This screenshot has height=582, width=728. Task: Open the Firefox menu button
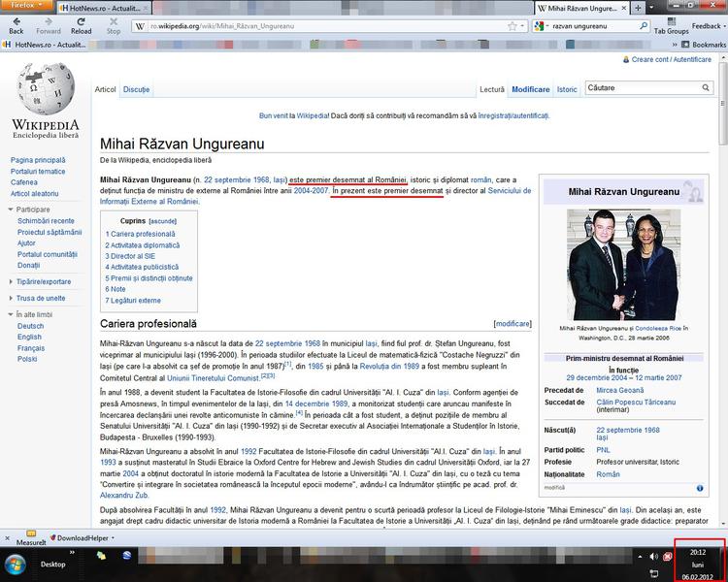[x=26, y=5]
